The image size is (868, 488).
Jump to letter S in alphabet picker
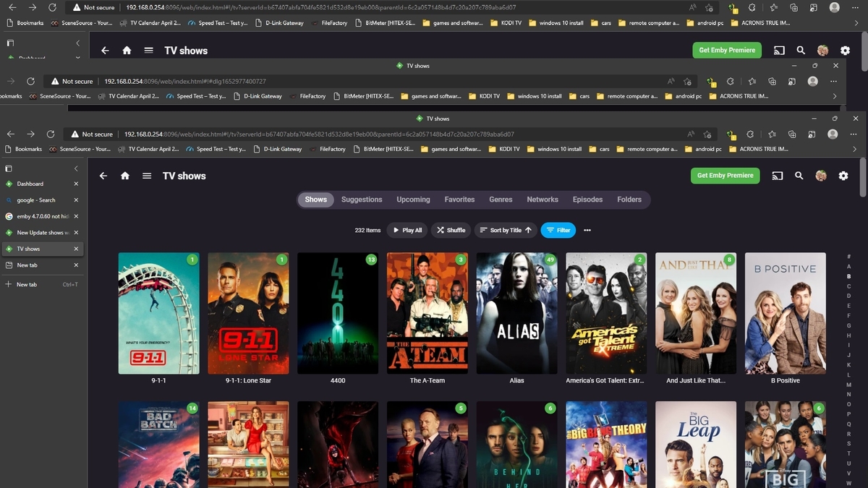848,444
